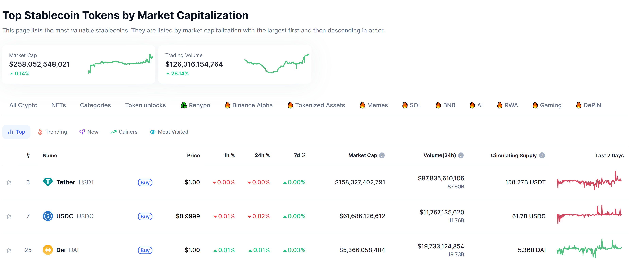Open Market Cap info tooltip icon
644x263 pixels.
coord(382,155)
